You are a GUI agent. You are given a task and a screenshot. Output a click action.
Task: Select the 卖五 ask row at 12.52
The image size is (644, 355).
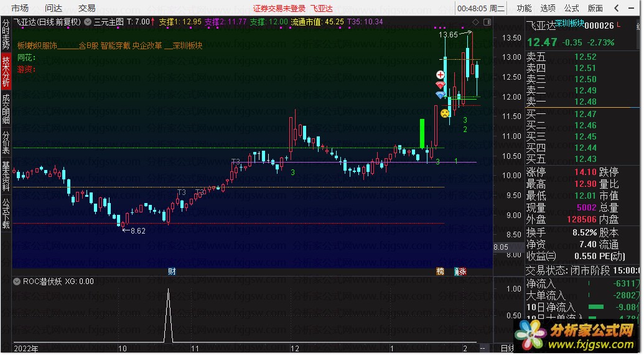click(582, 57)
